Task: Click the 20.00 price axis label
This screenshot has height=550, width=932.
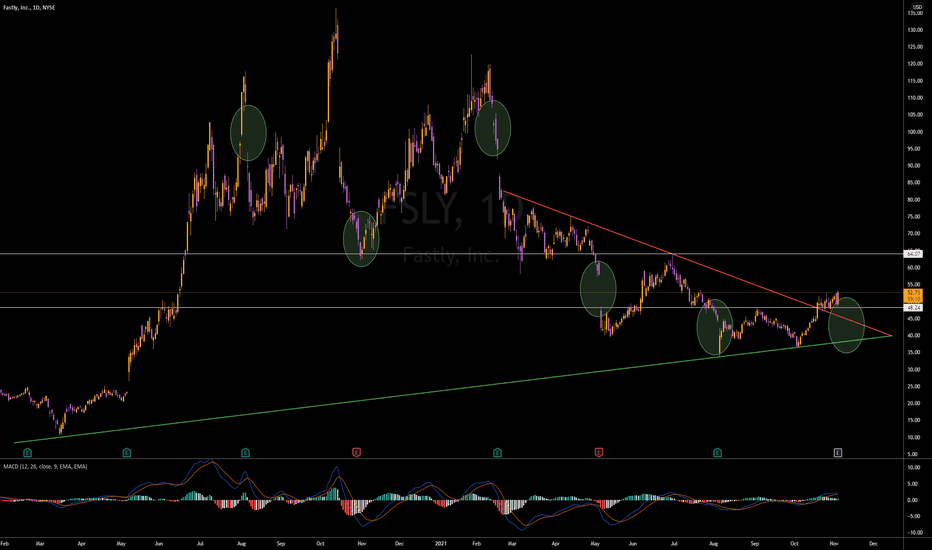Action: coord(915,404)
